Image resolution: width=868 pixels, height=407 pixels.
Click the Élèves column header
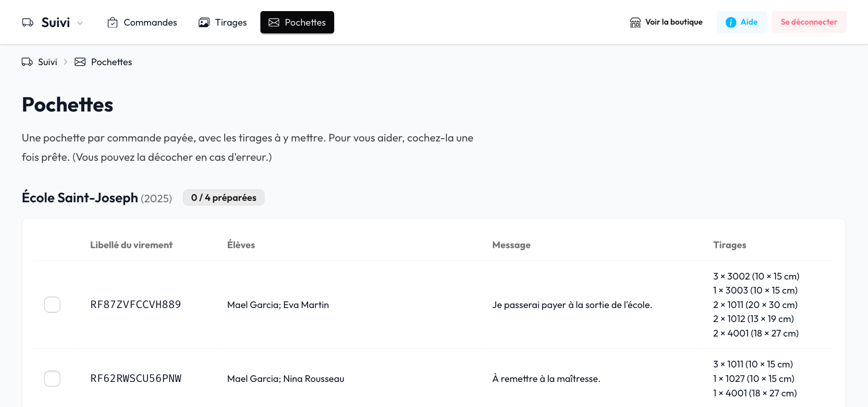click(241, 245)
